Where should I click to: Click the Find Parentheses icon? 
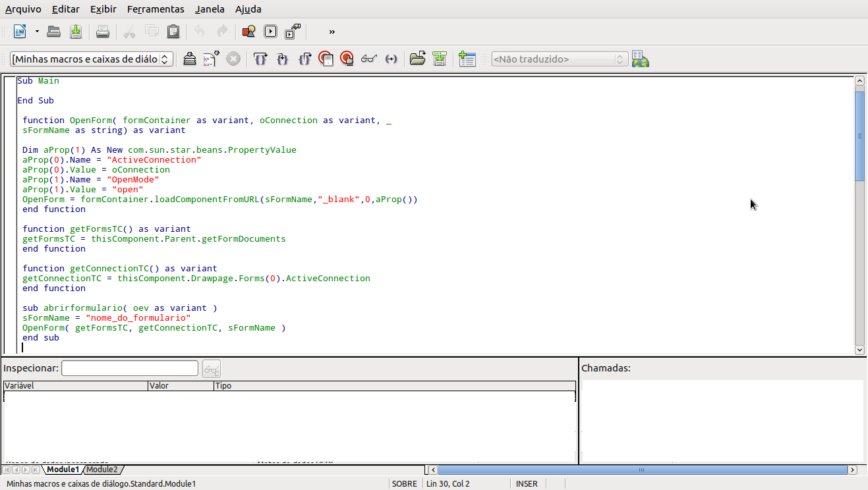[391, 59]
